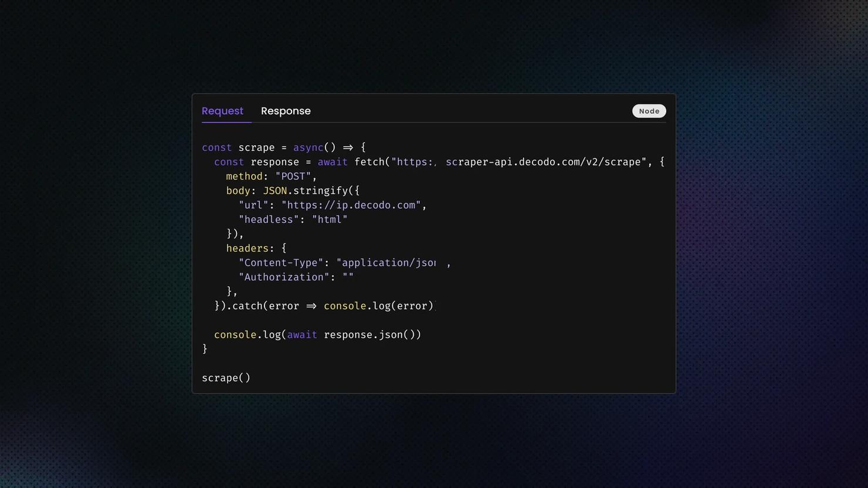The height and width of the screenshot is (488, 868).
Task: Place cursor in empty Authorization value
Action: click(348, 277)
